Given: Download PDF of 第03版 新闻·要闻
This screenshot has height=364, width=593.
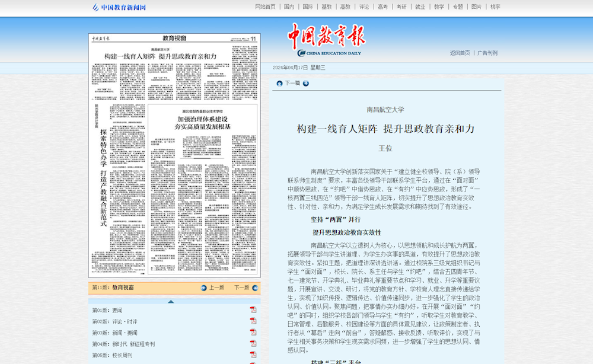Looking at the screenshot, I should (x=253, y=331).
